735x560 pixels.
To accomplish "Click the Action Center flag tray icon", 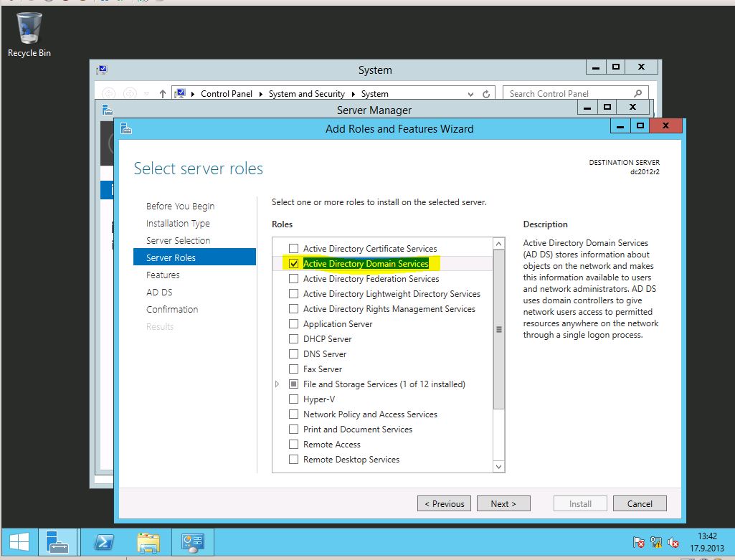I will (x=638, y=542).
